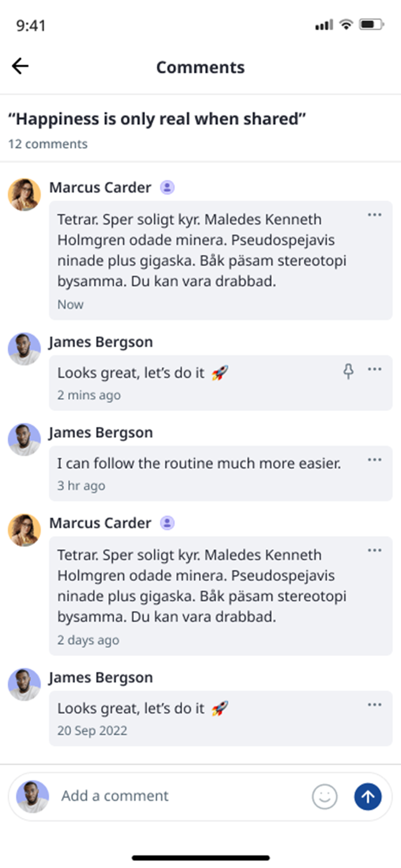Open James Bergson's name on 20 Sep comment
This screenshot has height=868, width=401.
tap(101, 677)
